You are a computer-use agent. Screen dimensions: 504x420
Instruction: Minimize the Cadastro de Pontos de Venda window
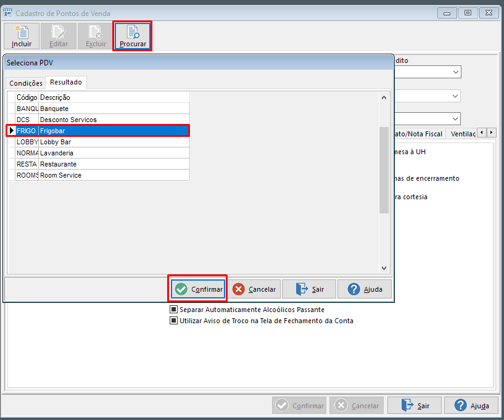coord(447,13)
